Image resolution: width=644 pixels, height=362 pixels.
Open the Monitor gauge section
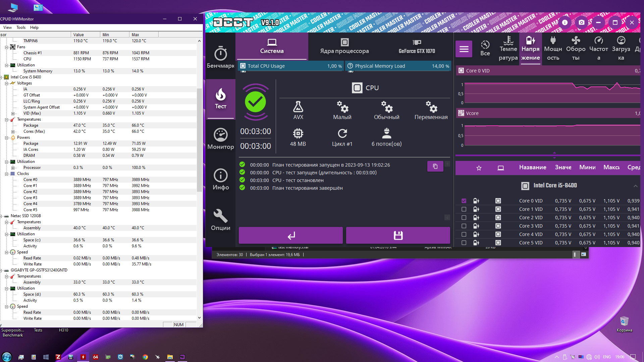pyautogui.click(x=220, y=139)
